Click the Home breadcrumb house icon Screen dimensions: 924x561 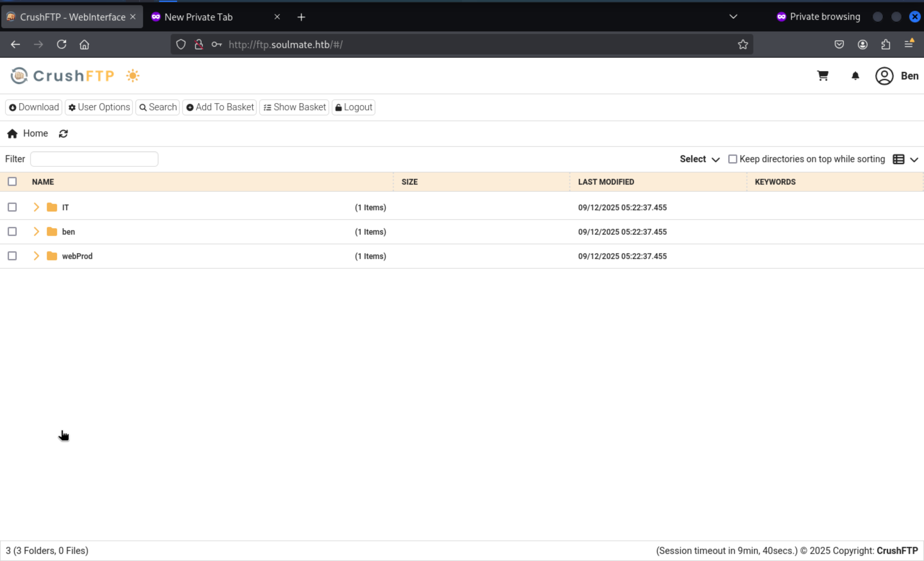[x=12, y=134]
